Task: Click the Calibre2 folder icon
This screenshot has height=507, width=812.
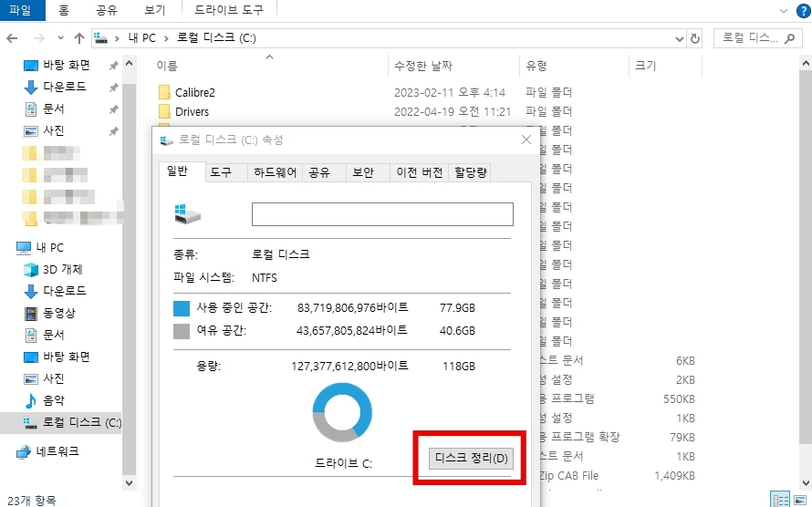Action: coord(164,93)
